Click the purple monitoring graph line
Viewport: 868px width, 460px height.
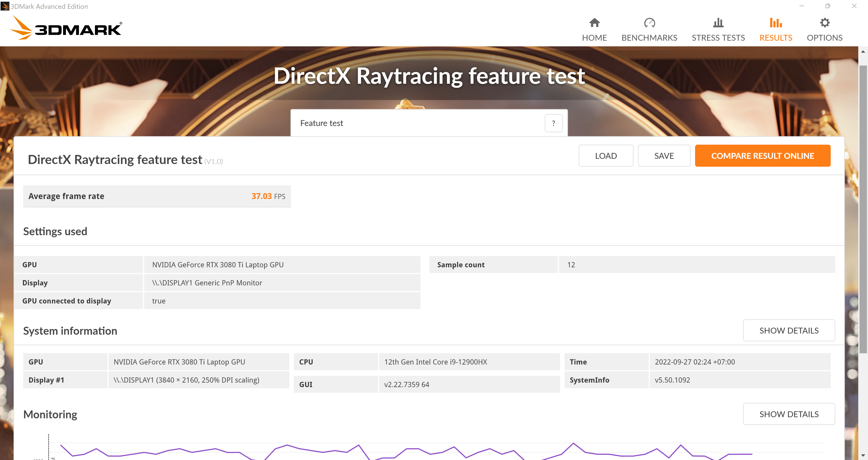406,452
